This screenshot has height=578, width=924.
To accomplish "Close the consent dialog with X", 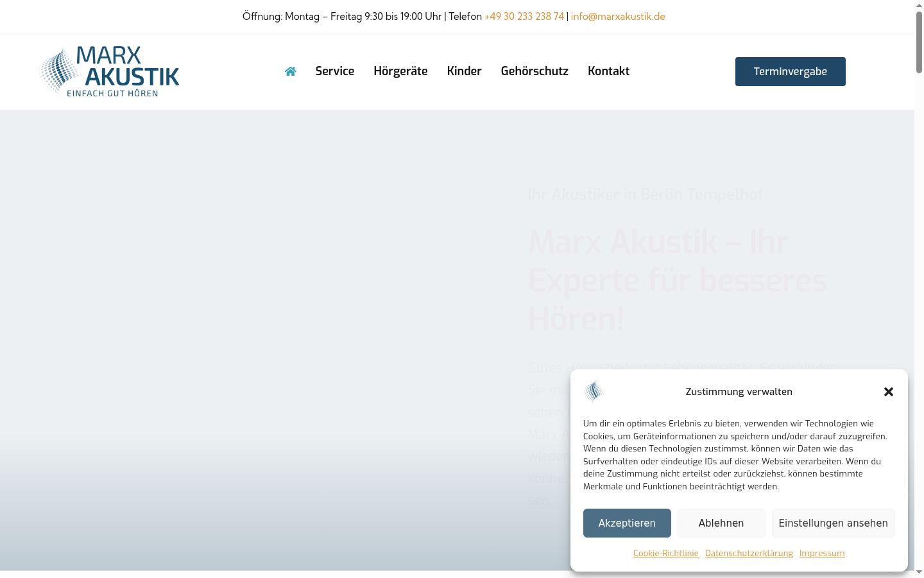I will [889, 392].
